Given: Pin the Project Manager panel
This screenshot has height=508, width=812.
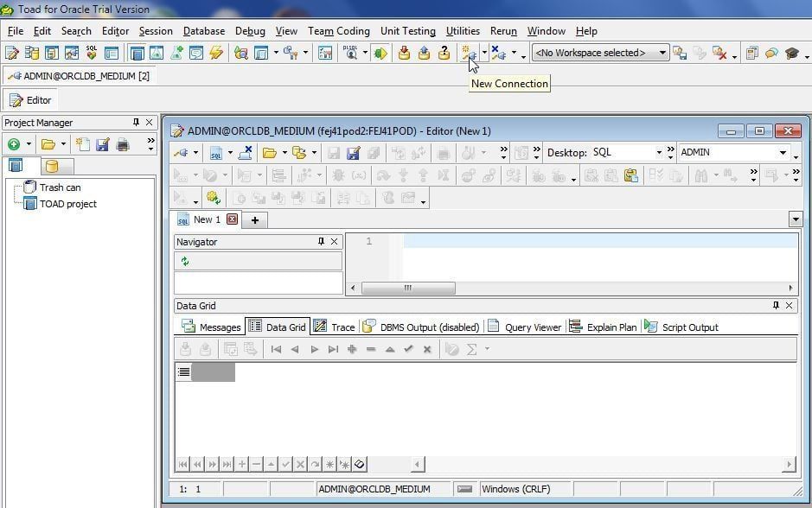Looking at the screenshot, I should (136, 122).
